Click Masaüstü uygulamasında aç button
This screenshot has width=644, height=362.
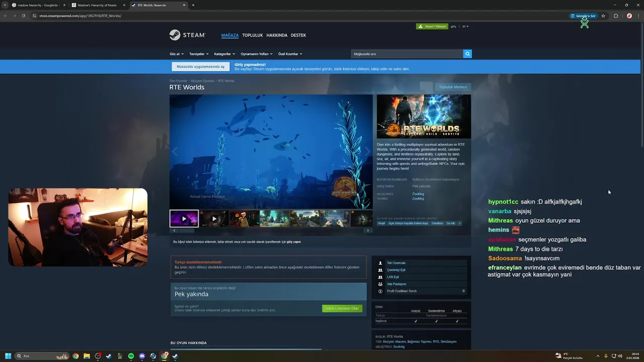pyautogui.click(x=200, y=66)
